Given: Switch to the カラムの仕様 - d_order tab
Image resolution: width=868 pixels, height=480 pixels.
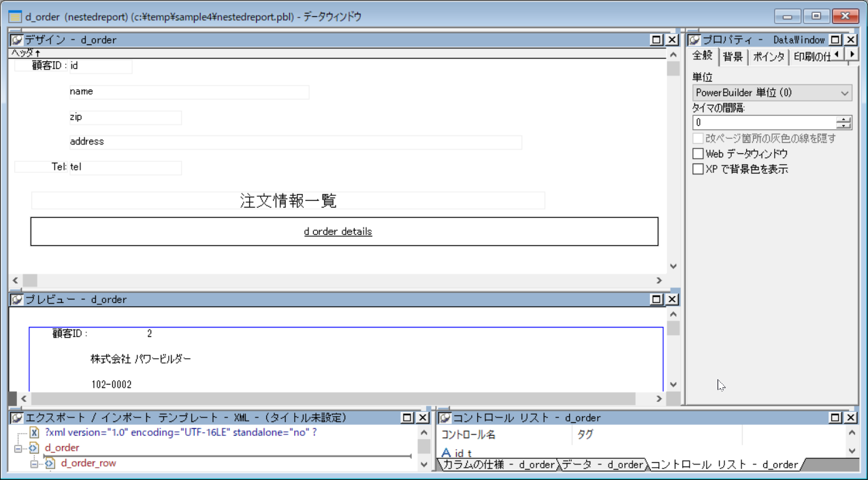Looking at the screenshot, I should click(x=498, y=465).
